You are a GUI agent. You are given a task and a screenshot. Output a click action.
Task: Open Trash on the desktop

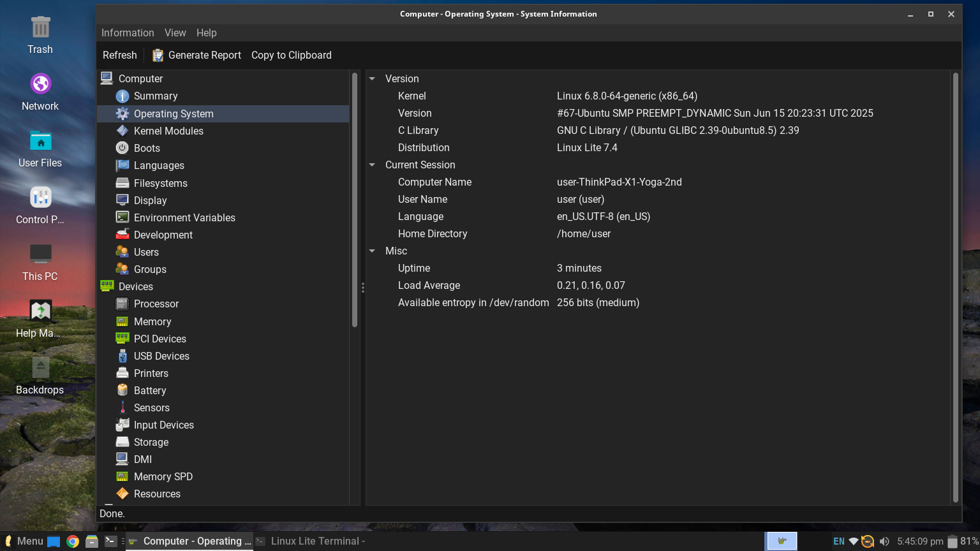coord(40,36)
